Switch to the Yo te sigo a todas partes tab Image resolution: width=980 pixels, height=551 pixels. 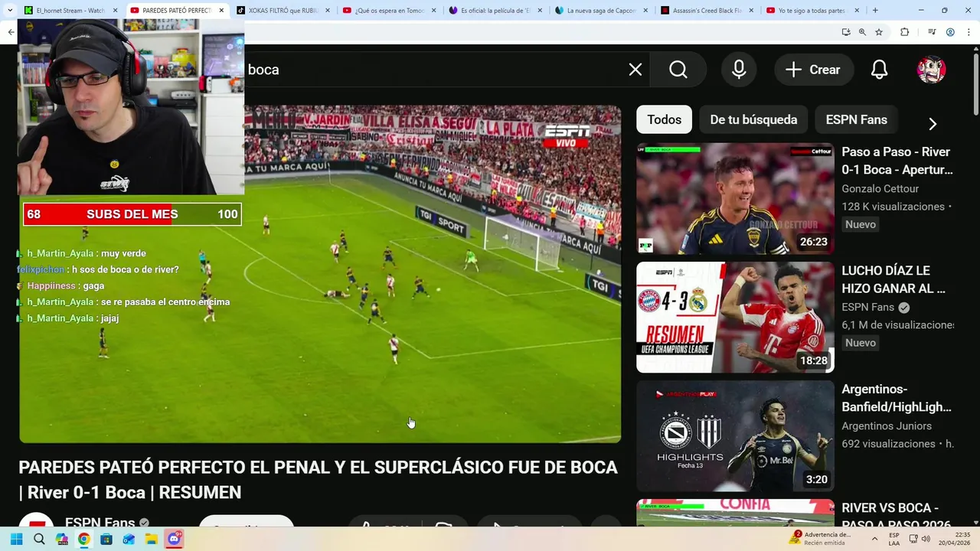(x=812, y=11)
